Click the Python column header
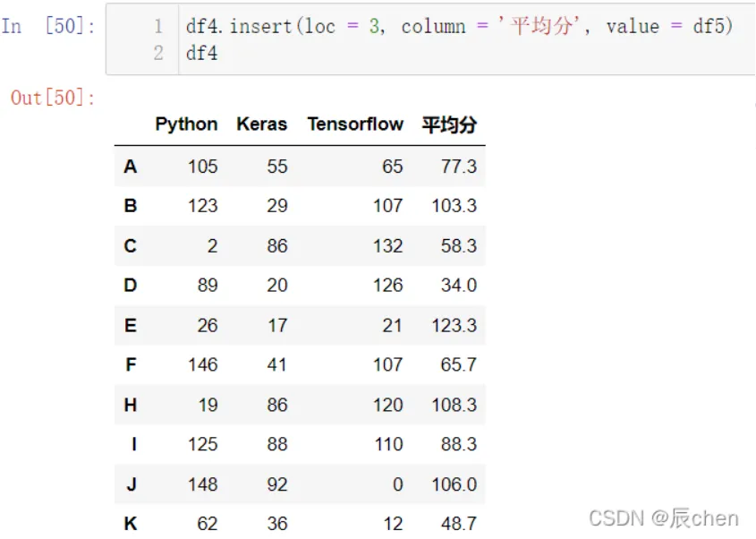This screenshot has height=539, width=756. point(186,124)
